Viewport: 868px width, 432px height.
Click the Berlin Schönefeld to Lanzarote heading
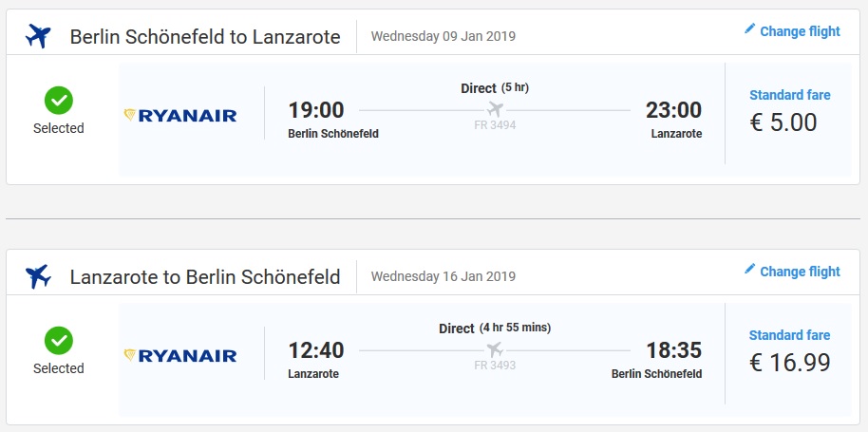pyautogui.click(x=205, y=36)
